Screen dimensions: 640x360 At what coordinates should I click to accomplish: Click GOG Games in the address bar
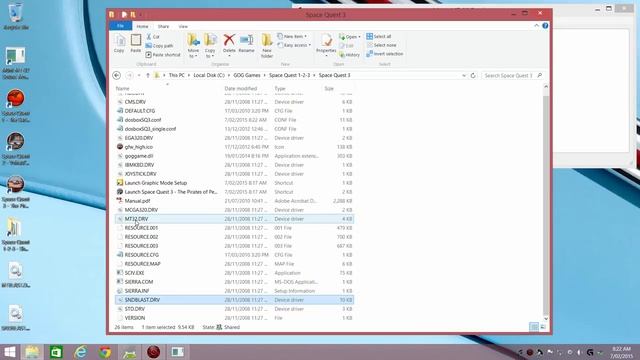[x=247, y=76]
